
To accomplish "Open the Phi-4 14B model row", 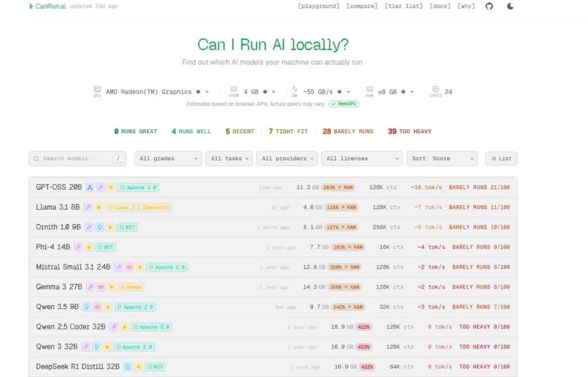I will coord(273,247).
